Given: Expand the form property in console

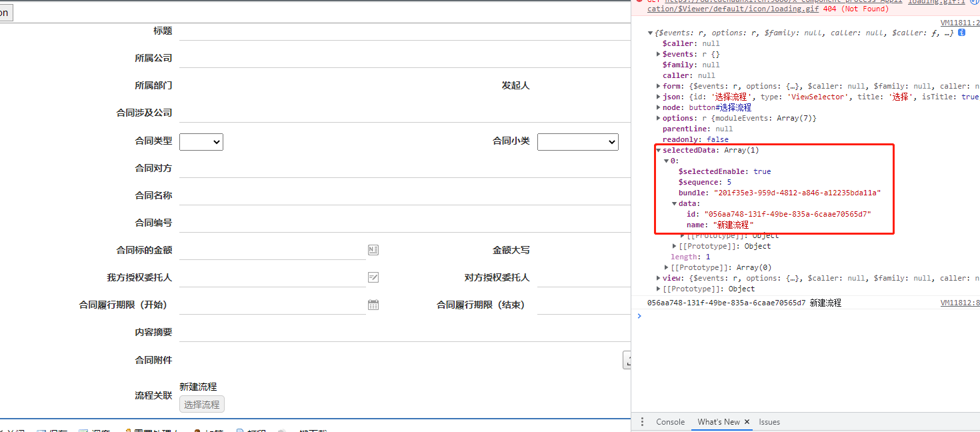Looking at the screenshot, I should tap(657, 86).
